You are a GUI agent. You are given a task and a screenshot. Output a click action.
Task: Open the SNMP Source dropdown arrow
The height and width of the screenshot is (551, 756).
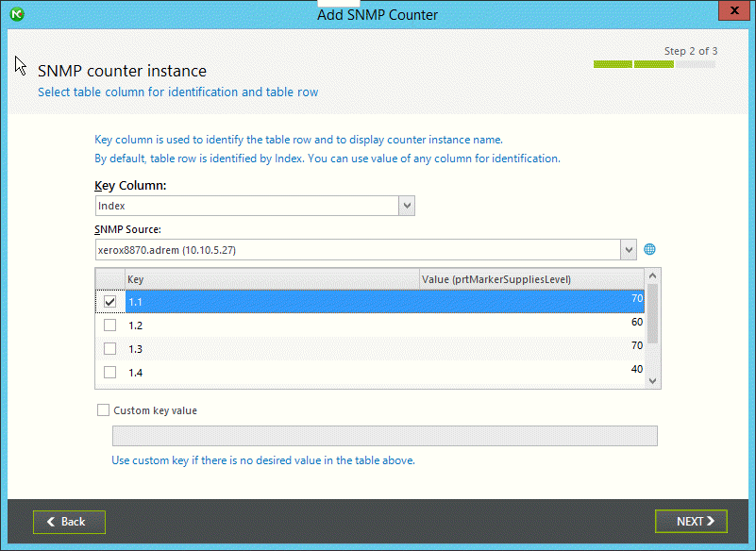(x=629, y=250)
